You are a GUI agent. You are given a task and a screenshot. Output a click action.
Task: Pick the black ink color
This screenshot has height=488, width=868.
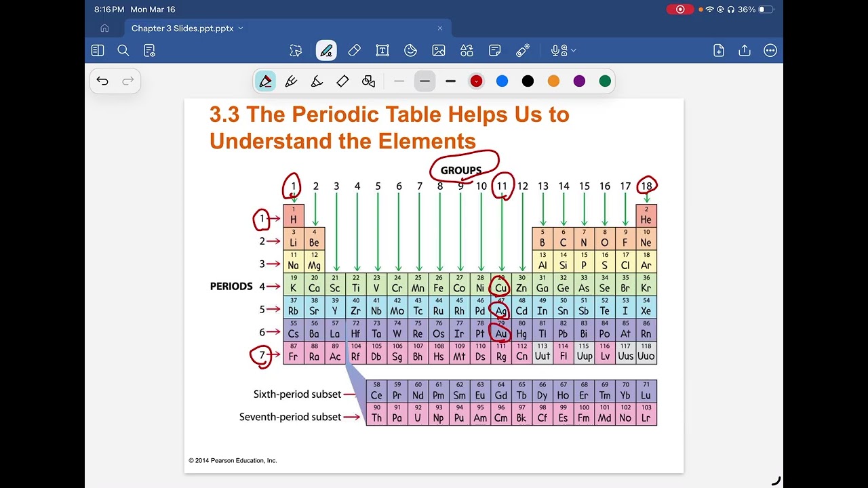point(528,81)
